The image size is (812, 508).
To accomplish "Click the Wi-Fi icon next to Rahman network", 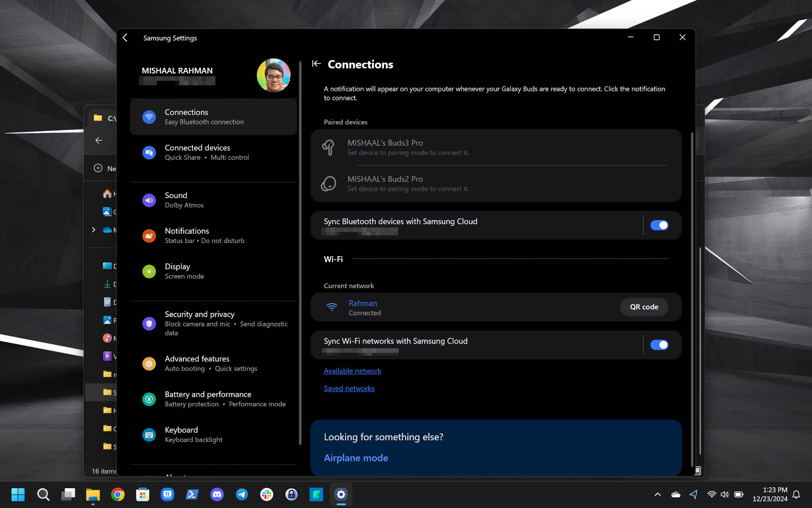I will click(x=332, y=307).
